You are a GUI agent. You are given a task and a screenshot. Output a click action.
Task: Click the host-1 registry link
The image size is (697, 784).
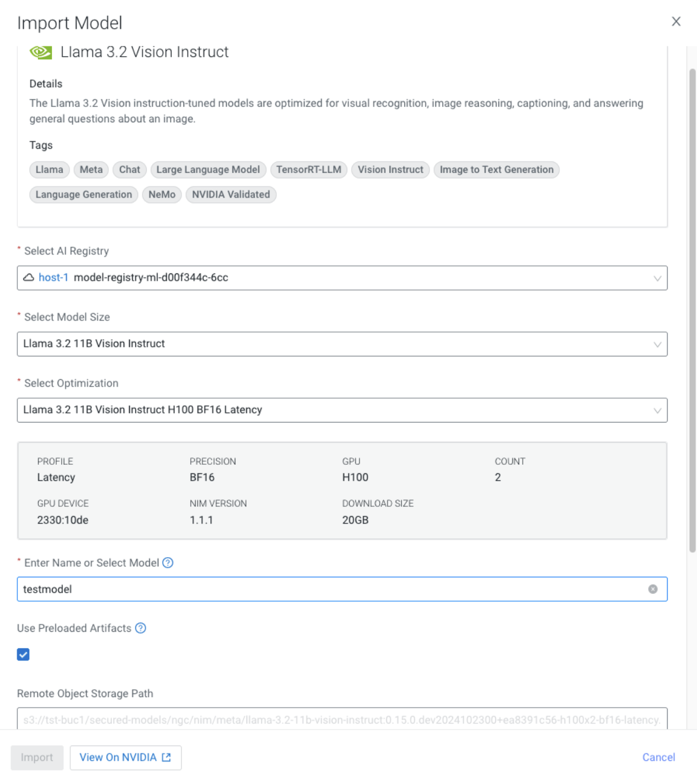coord(53,278)
